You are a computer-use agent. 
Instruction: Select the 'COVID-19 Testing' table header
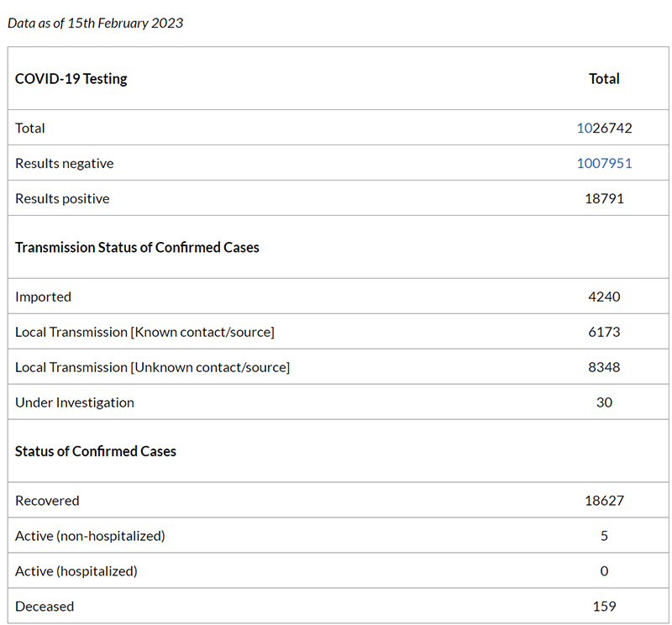pyautogui.click(x=71, y=79)
